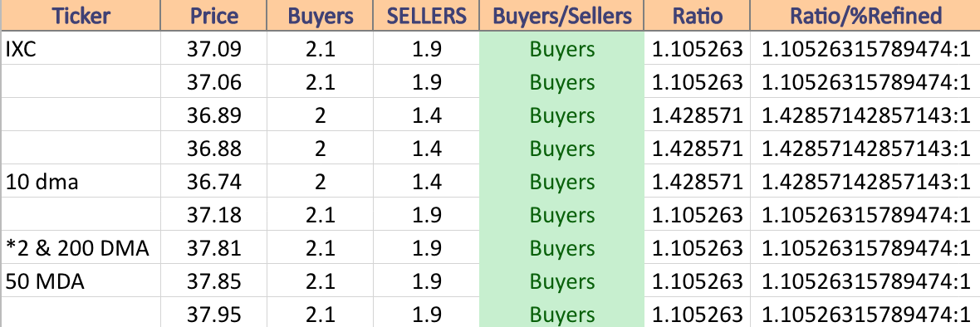980x327 pixels.
Task: Select the price cell 37.85
Action: (213, 281)
